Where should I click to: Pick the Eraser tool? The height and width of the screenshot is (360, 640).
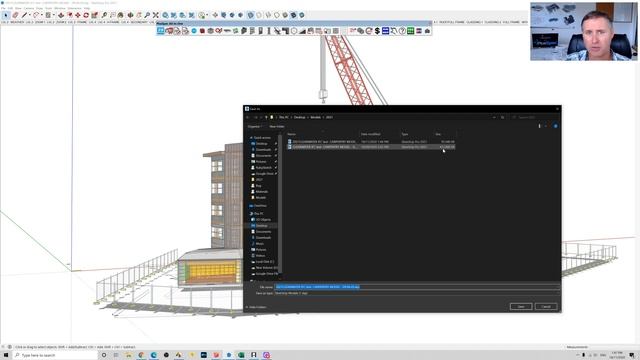pyautogui.click(x=16, y=15)
